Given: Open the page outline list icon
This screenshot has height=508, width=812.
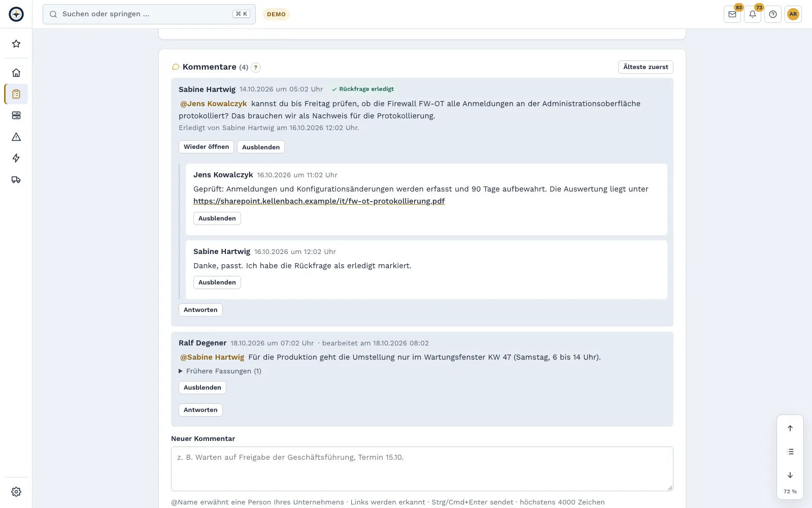Looking at the screenshot, I should coord(790,452).
